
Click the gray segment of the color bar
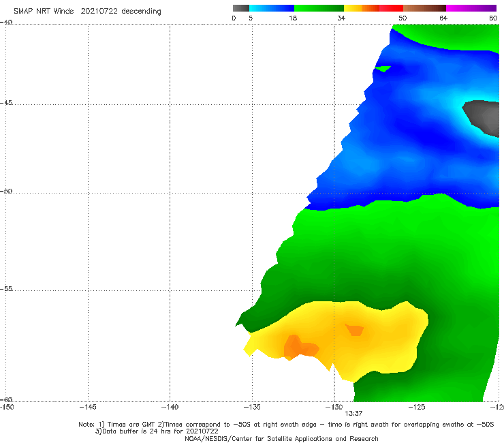240,8
